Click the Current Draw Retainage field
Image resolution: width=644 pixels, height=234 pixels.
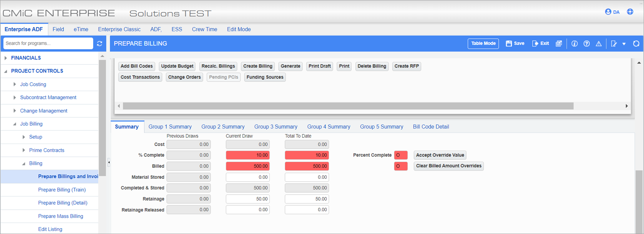click(248, 199)
